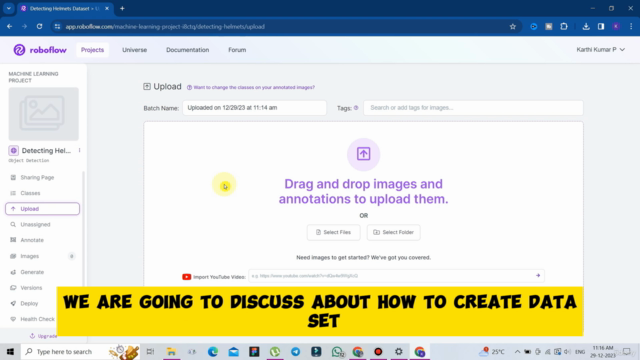The width and height of the screenshot is (640, 360).
Task: Bookmark this page with the star
Action: [x=513, y=27]
